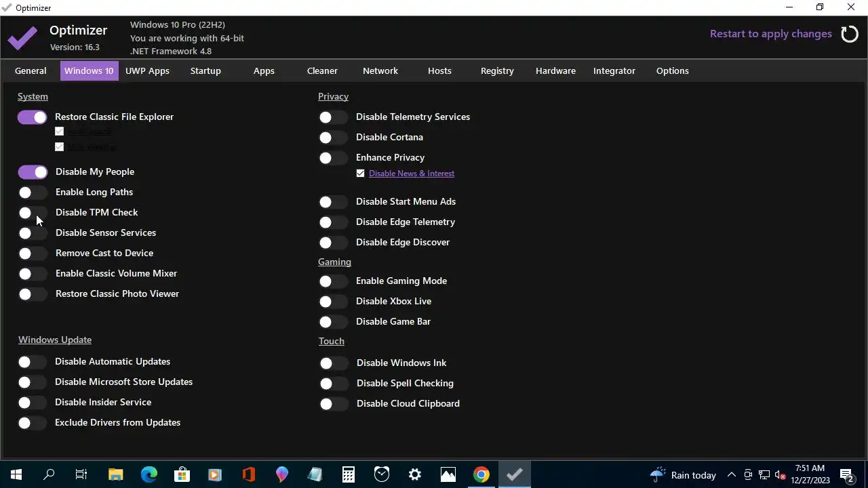The image size is (868, 488).
Task: Click the Optimizer checkmark logo
Action: pos(22,38)
